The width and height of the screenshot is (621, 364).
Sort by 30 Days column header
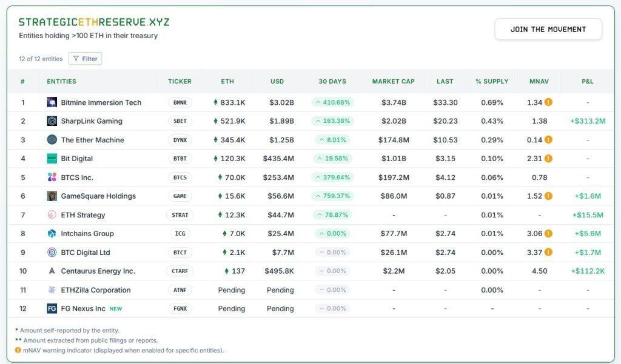click(x=332, y=81)
